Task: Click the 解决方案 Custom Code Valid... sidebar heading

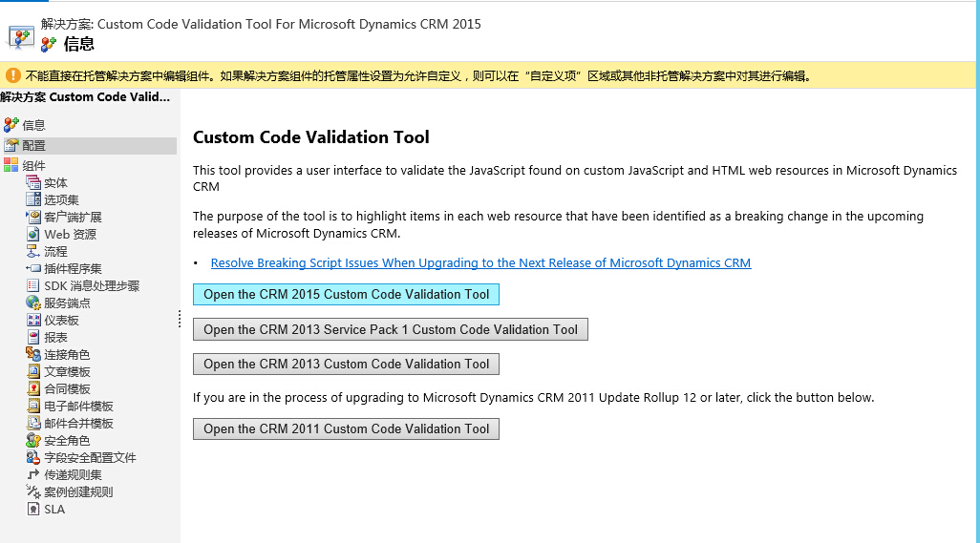Action: [x=85, y=96]
